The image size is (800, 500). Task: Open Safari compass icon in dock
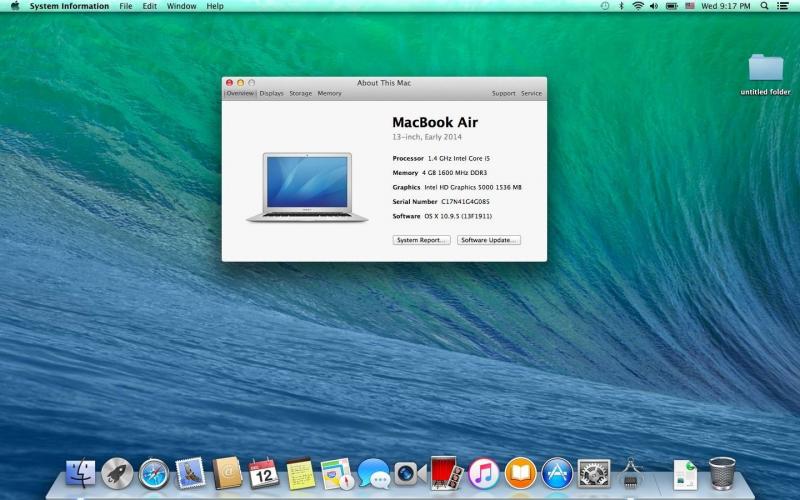tap(154, 473)
